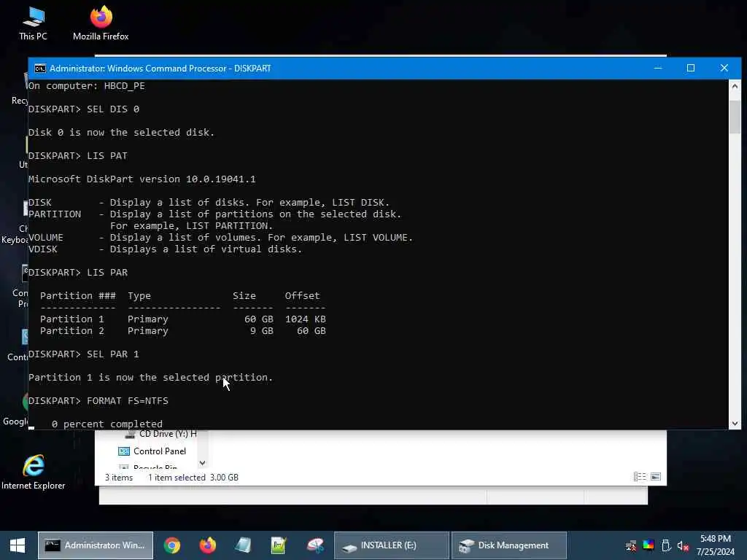Click Explorer navigation pane scroll down arrow
The width and height of the screenshot is (747, 560).
(202, 463)
